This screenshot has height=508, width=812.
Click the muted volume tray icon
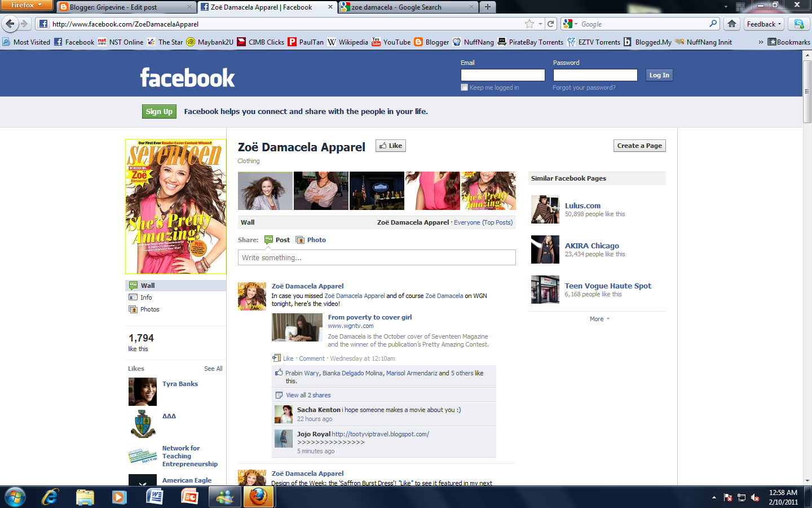coord(755,497)
